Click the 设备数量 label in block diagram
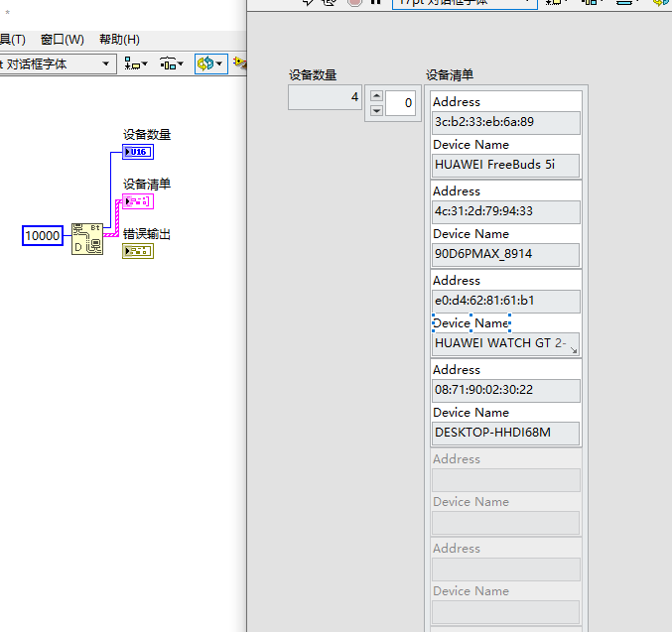Image resolution: width=672 pixels, height=632 pixels. tap(147, 135)
